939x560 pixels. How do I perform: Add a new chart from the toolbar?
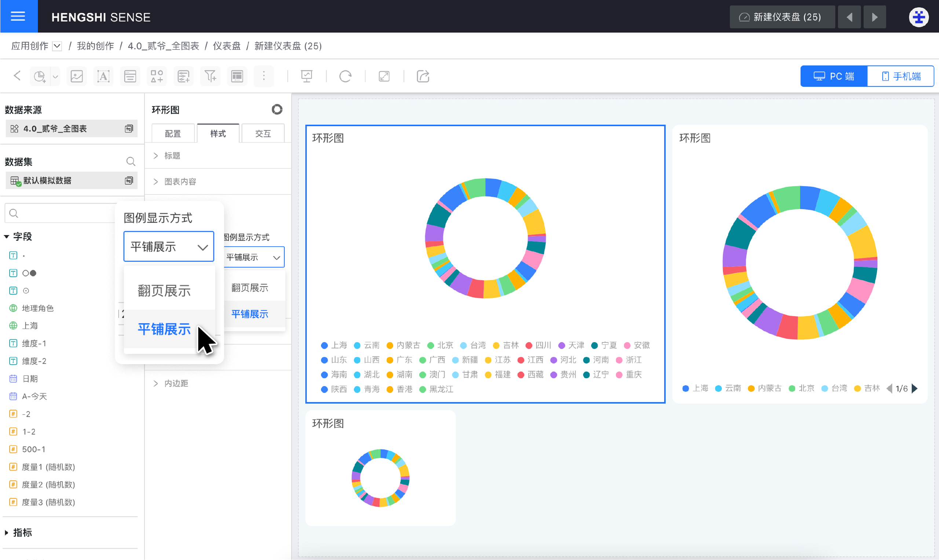tap(40, 77)
